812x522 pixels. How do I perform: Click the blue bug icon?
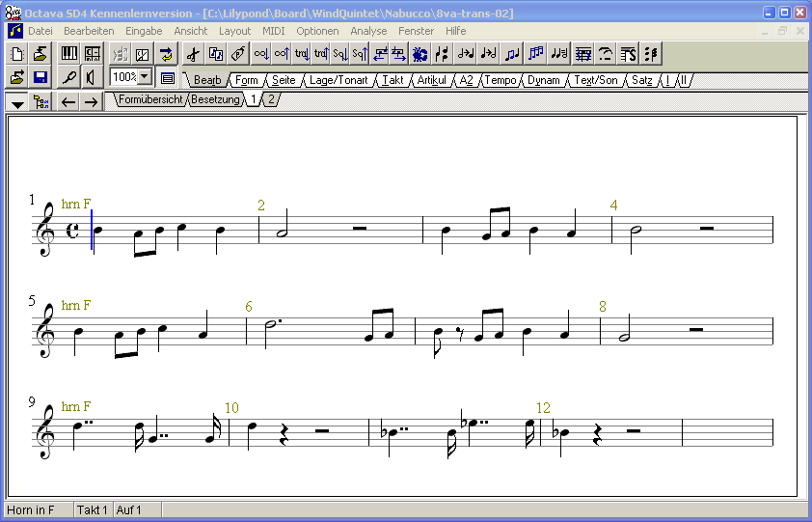(420, 54)
